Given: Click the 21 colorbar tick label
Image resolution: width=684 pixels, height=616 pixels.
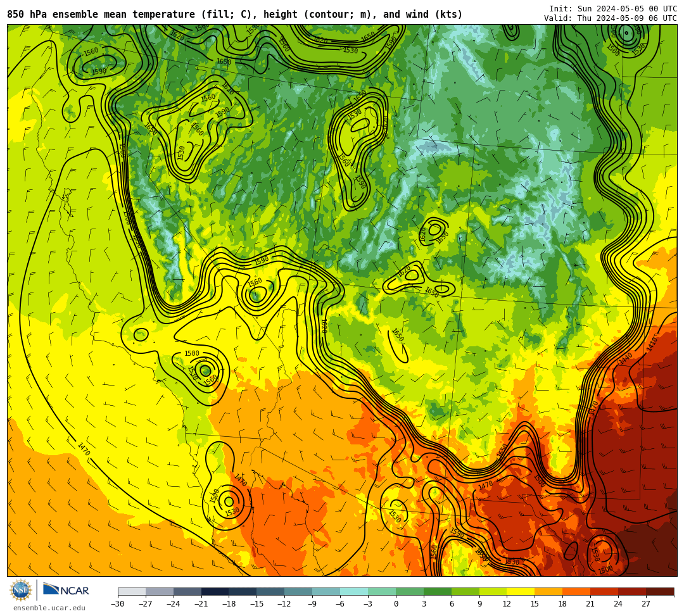Looking at the screenshot, I should [591, 604].
